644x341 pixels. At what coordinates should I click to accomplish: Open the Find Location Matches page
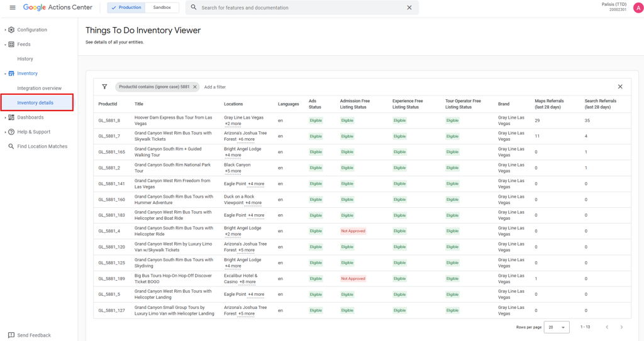[x=42, y=146]
